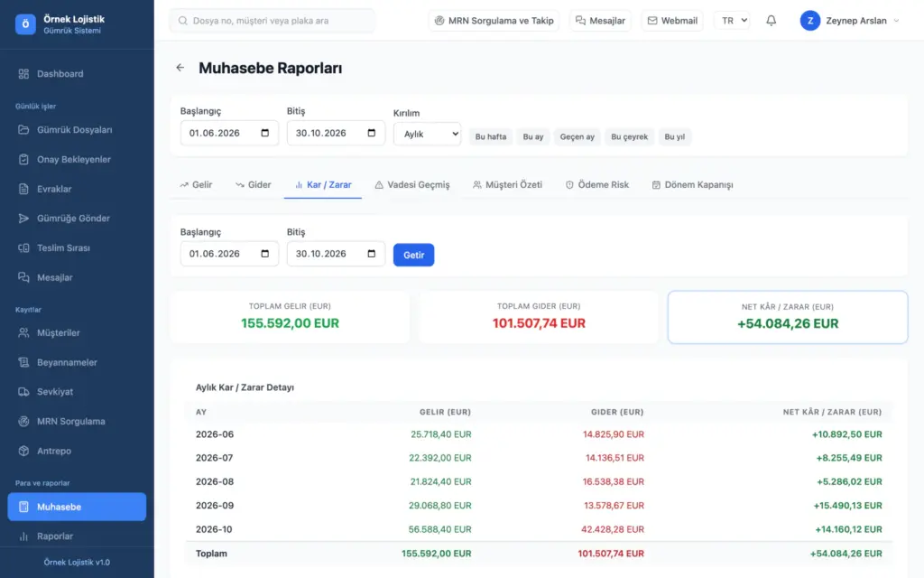Apply the Bu hafta quick range

(x=491, y=137)
